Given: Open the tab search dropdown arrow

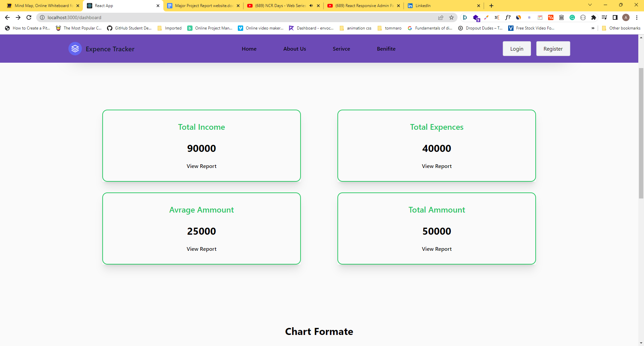Looking at the screenshot, I should [x=590, y=5].
